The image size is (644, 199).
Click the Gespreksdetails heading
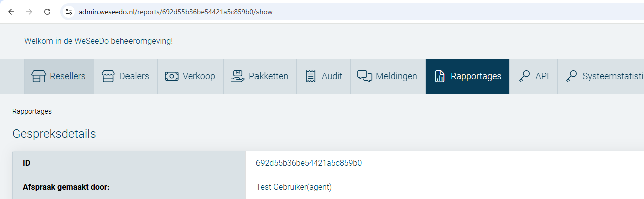pyautogui.click(x=54, y=134)
